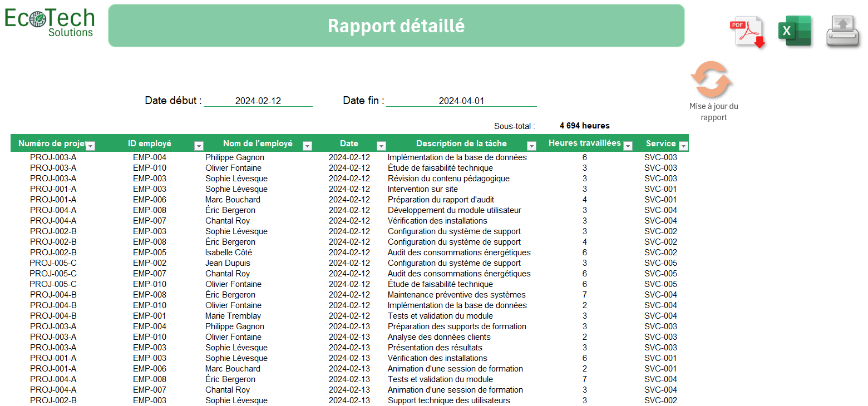Expand the Nom de l'employé filter
Image resolution: width=868 pixels, height=406 pixels.
307,146
